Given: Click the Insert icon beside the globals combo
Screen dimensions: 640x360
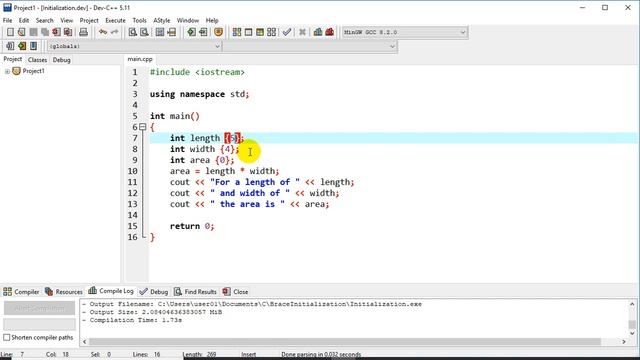Looking at the screenshot, I should pyautogui.click(x=10, y=46).
